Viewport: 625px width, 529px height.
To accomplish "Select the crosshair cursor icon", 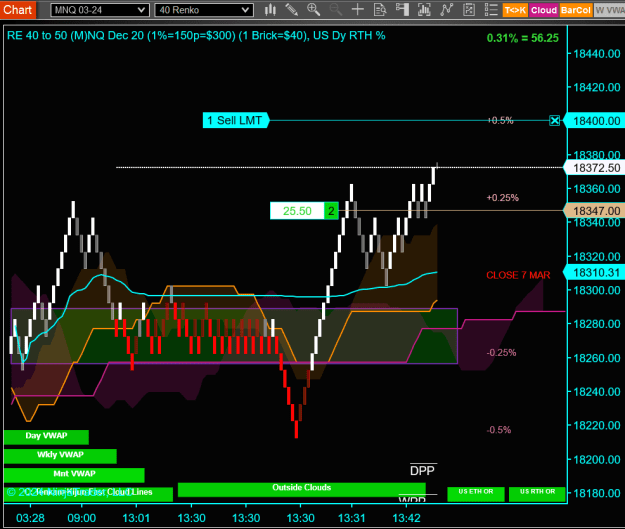I will coord(358,10).
